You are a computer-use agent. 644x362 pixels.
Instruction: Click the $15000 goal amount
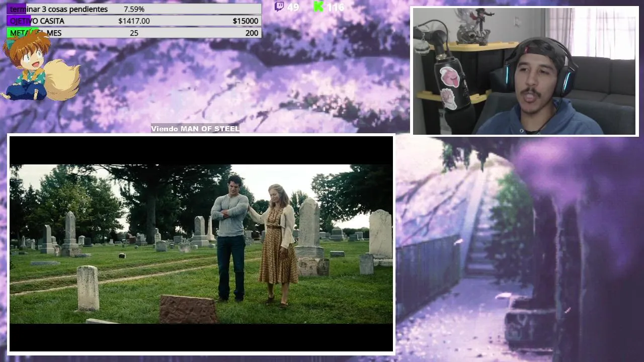click(246, 21)
